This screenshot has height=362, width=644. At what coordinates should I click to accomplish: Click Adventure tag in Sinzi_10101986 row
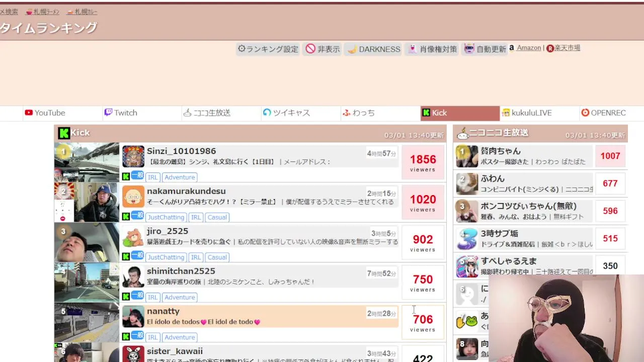click(180, 177)
